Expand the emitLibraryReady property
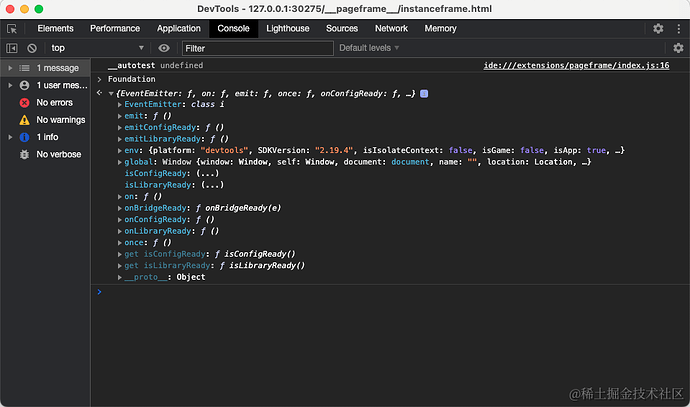This screenshot has width=690, height=407. (x=119, y=139)
